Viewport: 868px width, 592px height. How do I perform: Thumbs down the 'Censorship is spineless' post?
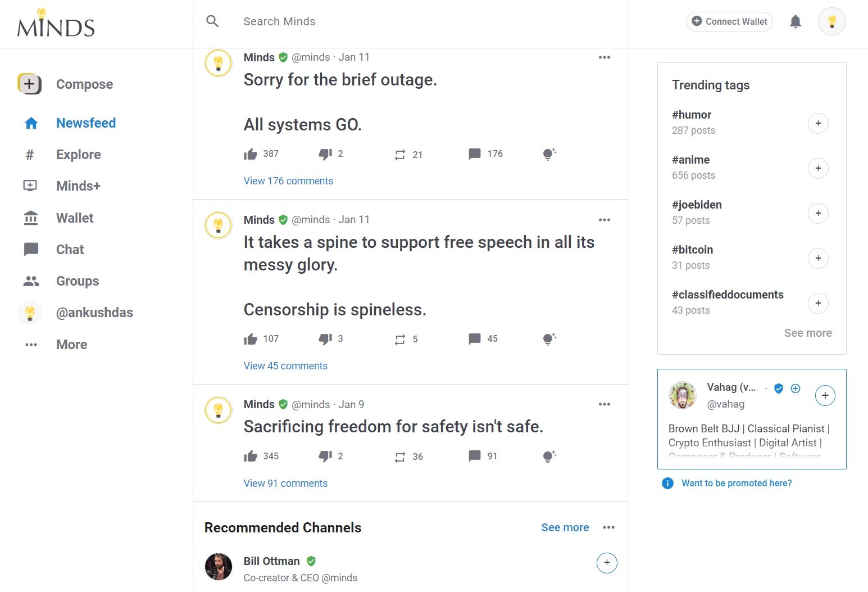coord(325,339)
